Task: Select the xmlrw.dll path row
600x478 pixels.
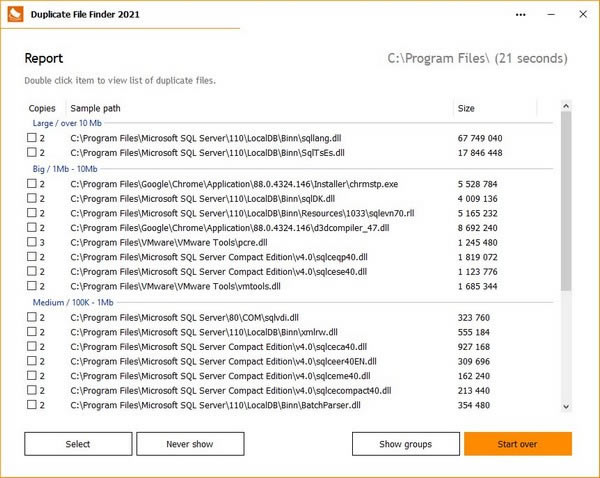Action: (204, 332)
